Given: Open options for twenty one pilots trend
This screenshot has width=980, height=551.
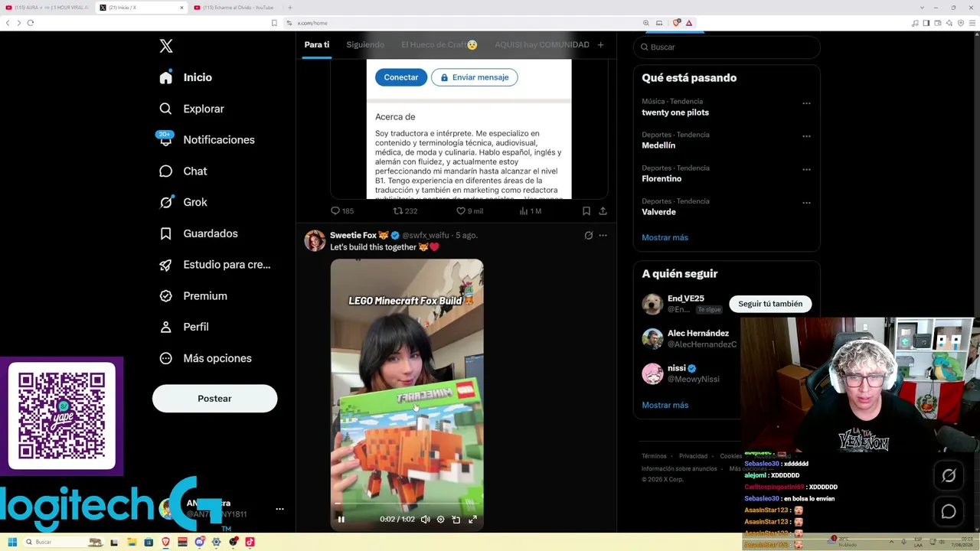Looking at the screenshot, I should [806, 103].
